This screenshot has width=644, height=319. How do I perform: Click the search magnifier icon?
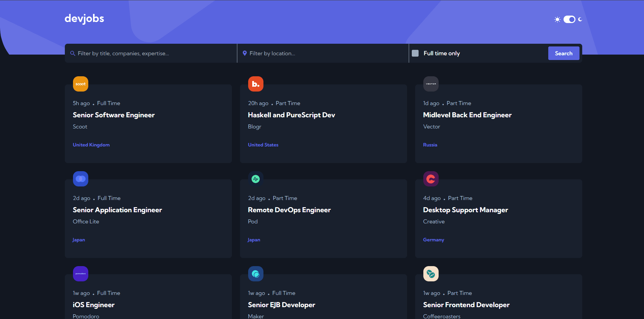pyautogui.click(x=73, y=53)
